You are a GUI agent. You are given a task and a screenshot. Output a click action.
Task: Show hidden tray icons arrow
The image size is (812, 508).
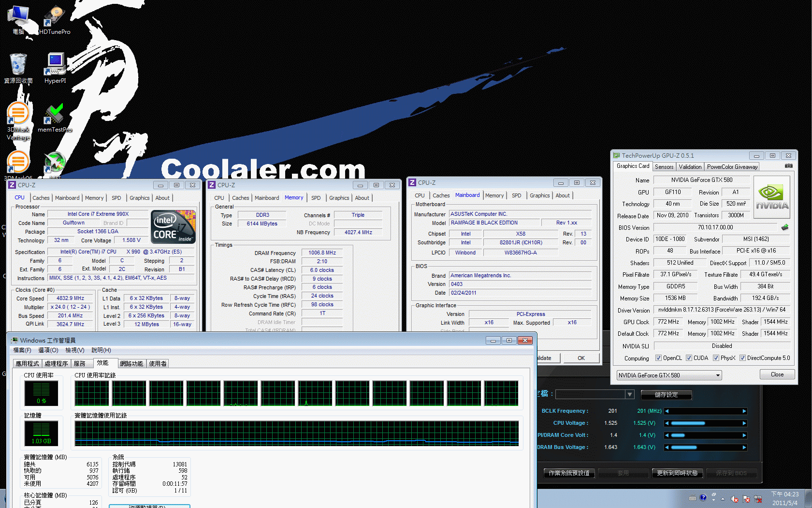pos(723,498)
